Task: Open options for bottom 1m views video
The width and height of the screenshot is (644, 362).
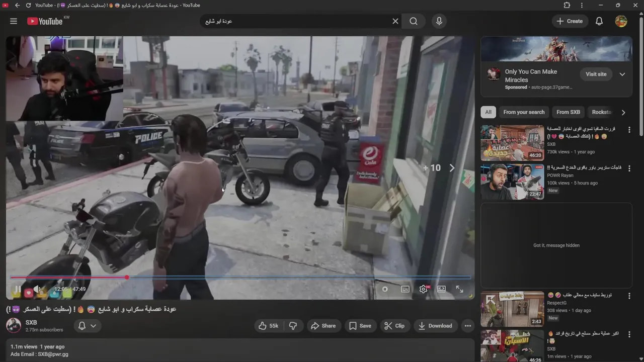Action: coord(629,335)
